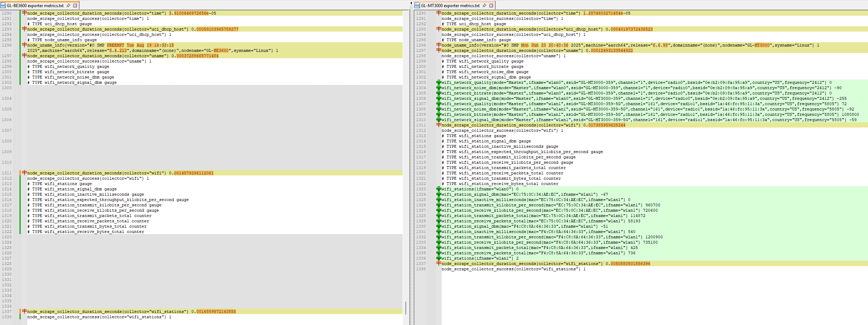Click the tab bar left scroll arrow
This screenshot has height=325, width=868.
(411, 3)
